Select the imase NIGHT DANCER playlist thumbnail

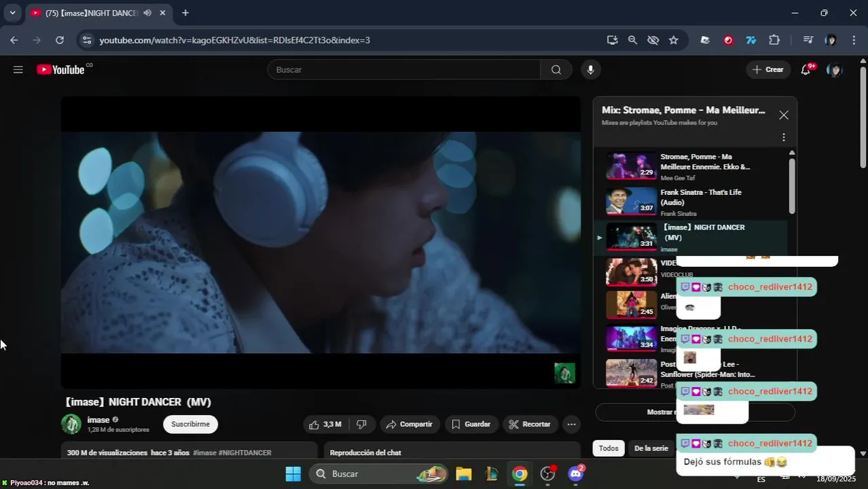pyautogui.click(x=631, y=237)
